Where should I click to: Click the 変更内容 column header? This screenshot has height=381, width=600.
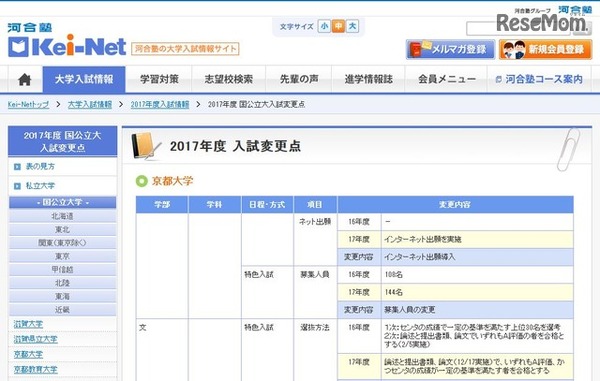coord(455,205)
